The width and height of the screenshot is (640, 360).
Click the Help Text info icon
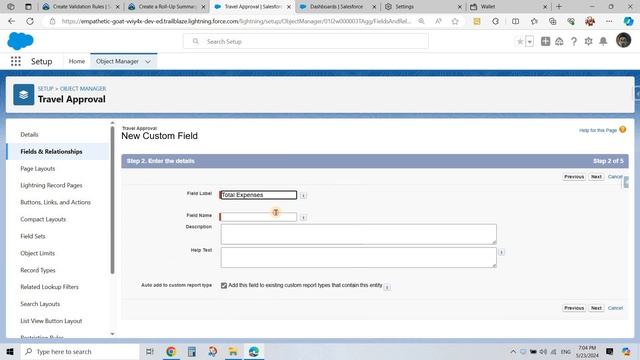501,252
